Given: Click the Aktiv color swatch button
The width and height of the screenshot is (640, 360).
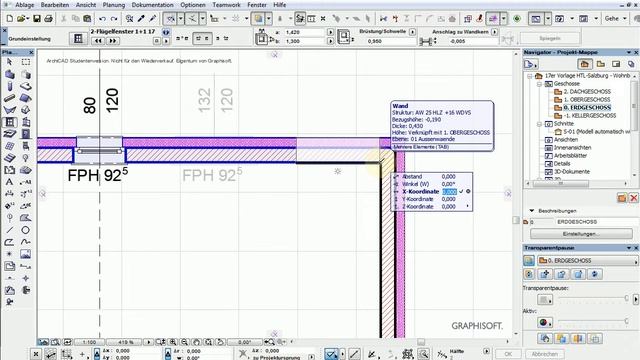Looking at the screenshot, I should coord(545,322).
